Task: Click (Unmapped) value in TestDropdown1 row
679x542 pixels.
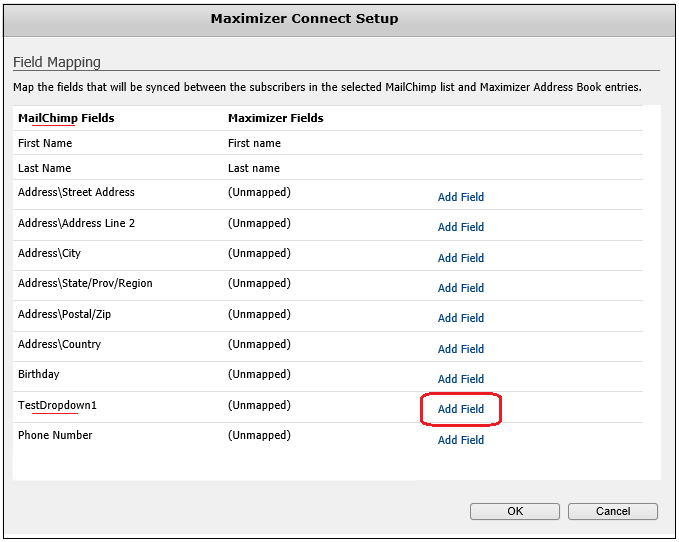Action: point(259,405)
